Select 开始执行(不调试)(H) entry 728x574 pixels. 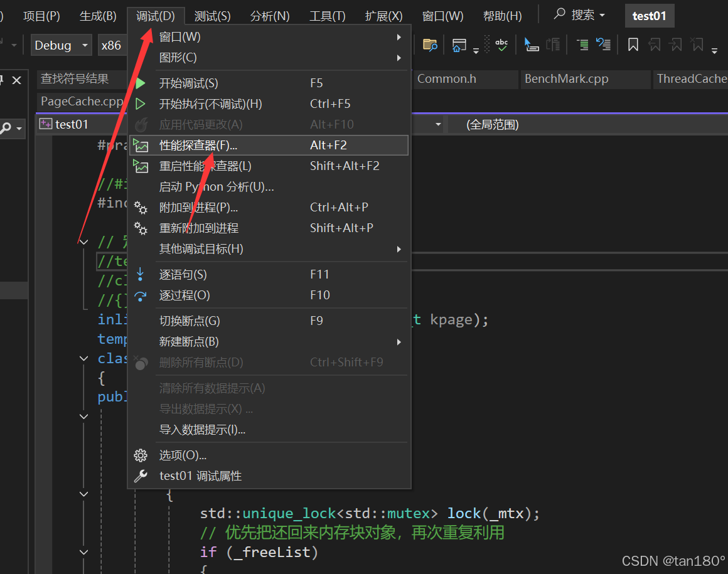[269, 104]
